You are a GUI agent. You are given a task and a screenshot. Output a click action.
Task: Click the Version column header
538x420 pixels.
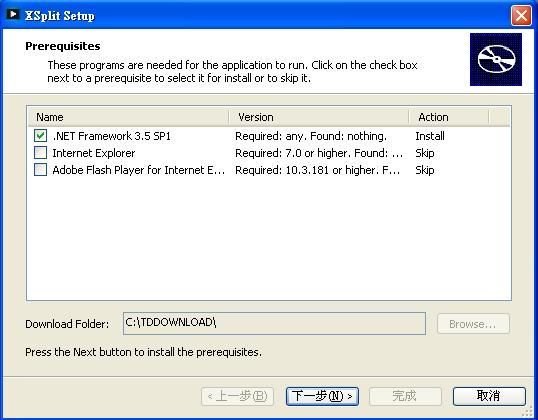coord(319,117)
